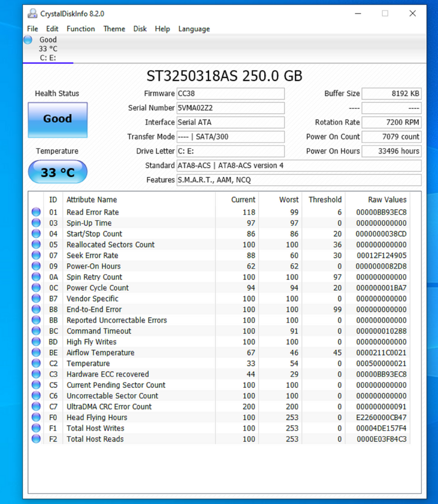Viewport: 438px width, 504px height.
Task: Click the status orb for Airflow Temperature
Action: (x=36, y=352)
